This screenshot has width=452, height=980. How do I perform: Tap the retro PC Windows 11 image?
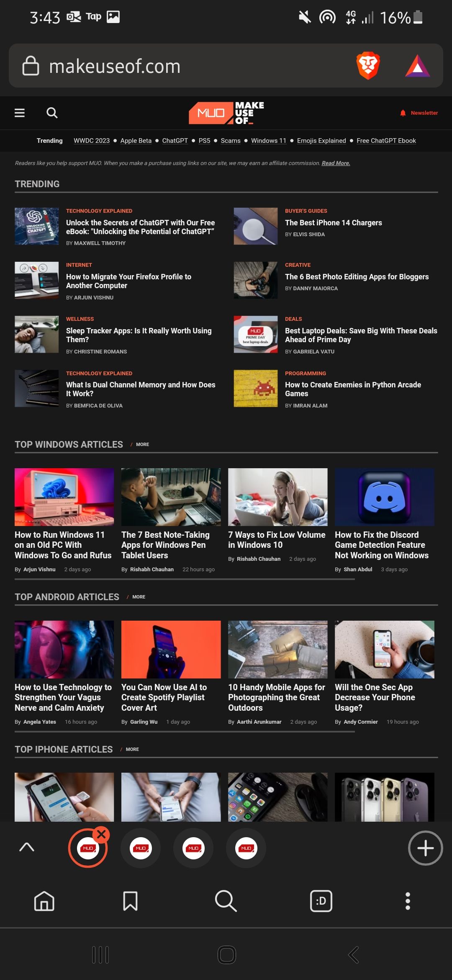click(x=64, y=497)
